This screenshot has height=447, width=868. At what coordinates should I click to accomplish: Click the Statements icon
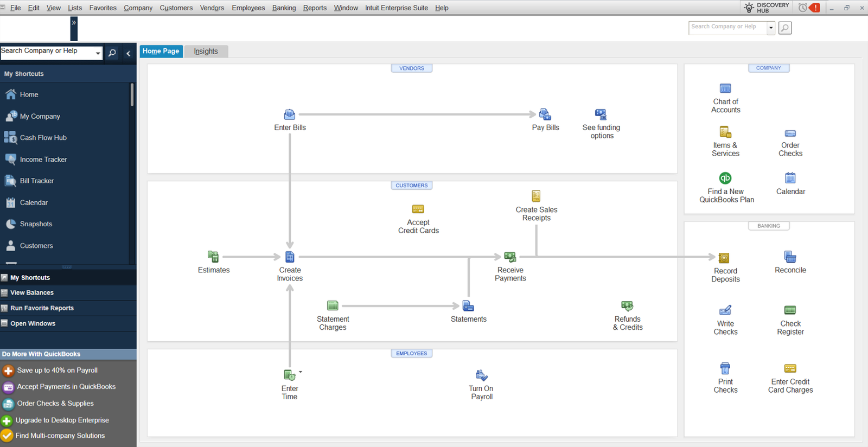468,306
